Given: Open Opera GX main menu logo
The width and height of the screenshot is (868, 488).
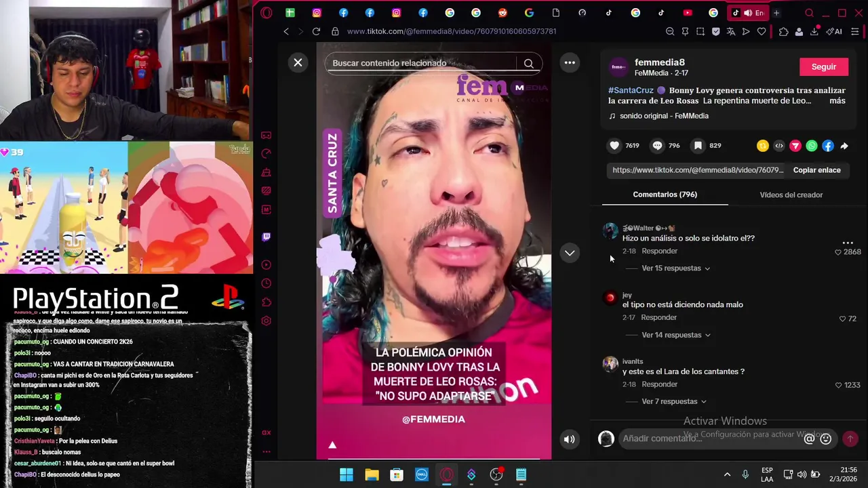Looking at the screenshot, I should [266, 13].
